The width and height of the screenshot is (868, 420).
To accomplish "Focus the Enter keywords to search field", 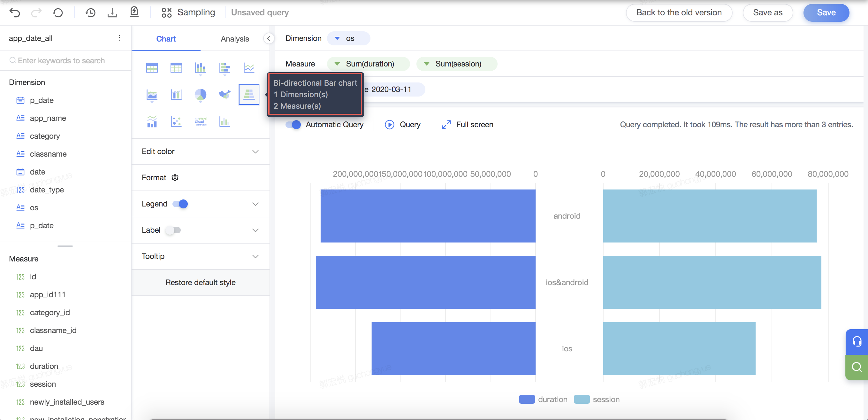I will [66, 60].
